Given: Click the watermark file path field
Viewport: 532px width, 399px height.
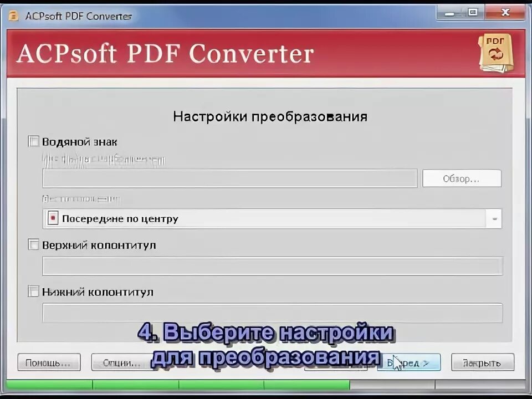Looking at the screenshot, I should click(x=229, y=178).
